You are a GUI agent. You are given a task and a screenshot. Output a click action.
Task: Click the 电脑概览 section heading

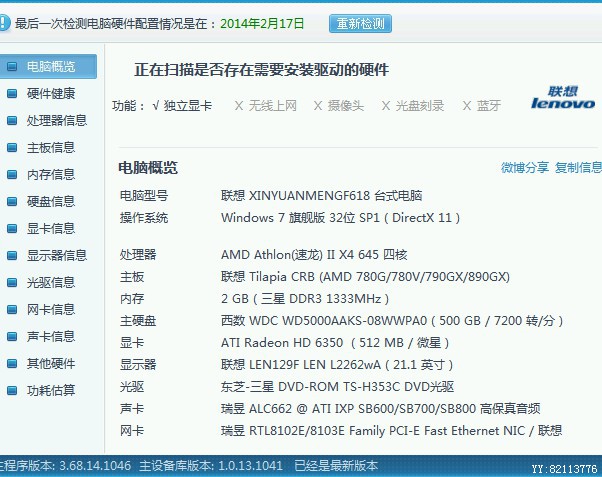click(x=148, y=168)
